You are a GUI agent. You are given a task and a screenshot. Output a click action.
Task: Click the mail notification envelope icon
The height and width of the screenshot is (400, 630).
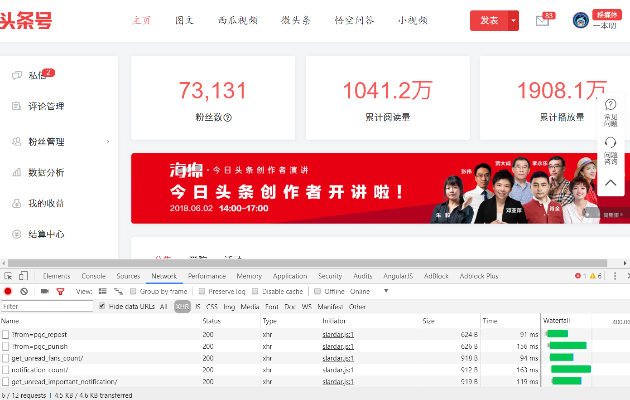(542, 21)
